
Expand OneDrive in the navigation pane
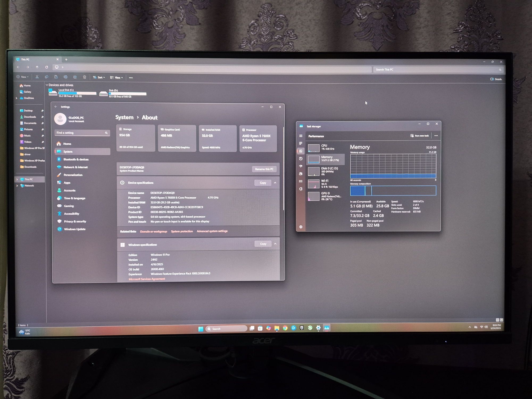click(x=16, y=98)
